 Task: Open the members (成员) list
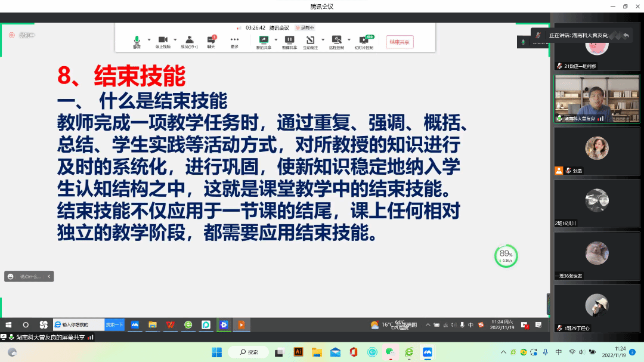coord(189,41)
